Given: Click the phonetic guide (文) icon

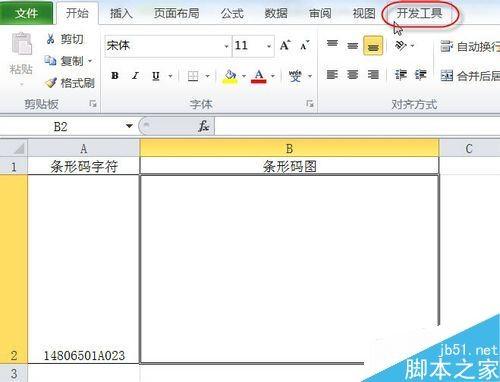Looking at the screenshot, I should tap(295, 76).
